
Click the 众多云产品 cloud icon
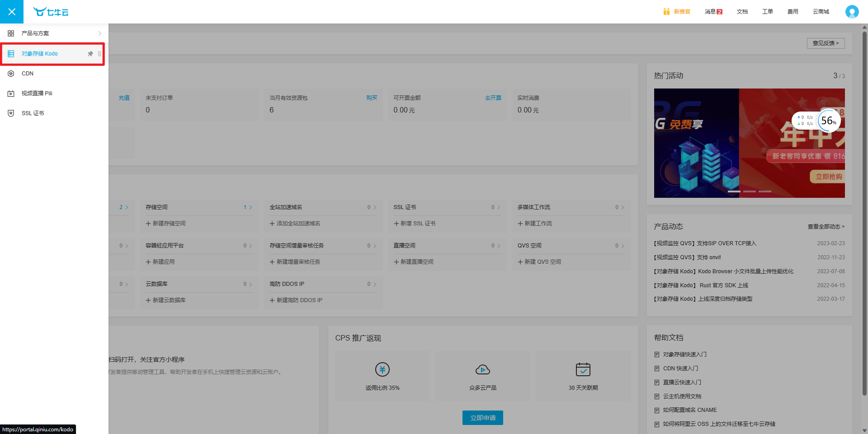(x=483, y=369)
